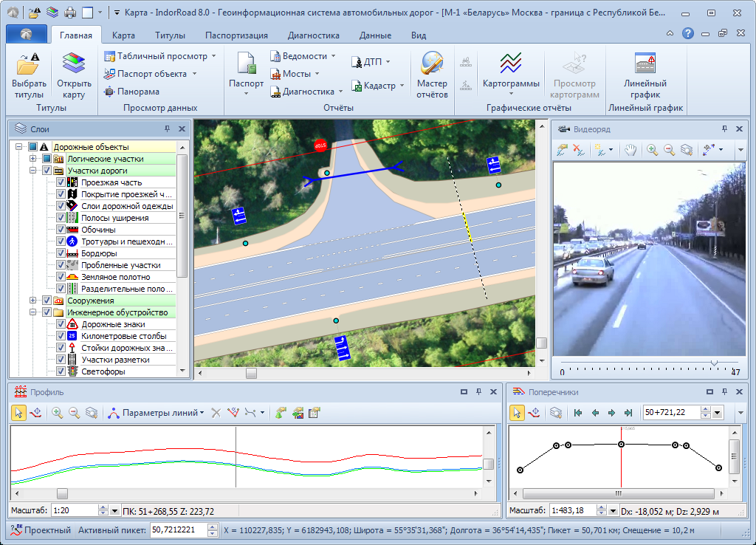The image size is (756, 545).
Task: Click the 50+721,22 station field in Поперечники
Action: (x=672, y=412)
